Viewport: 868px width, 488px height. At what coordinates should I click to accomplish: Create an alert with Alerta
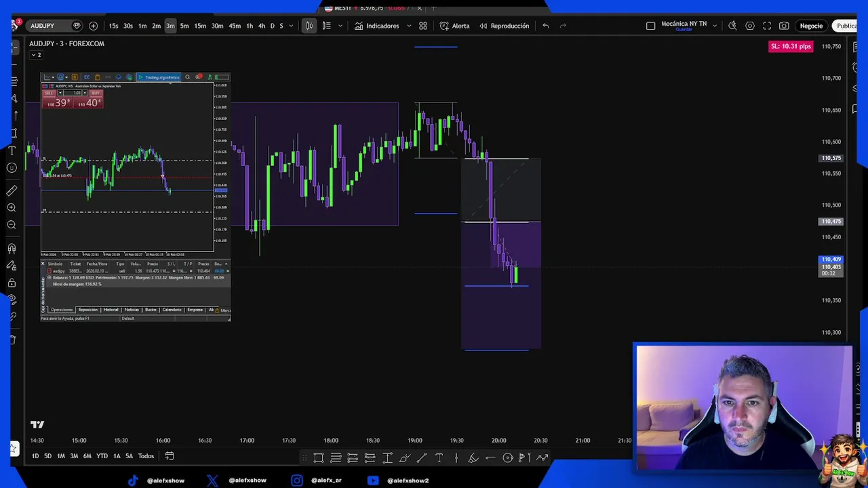tap(454, 26)
